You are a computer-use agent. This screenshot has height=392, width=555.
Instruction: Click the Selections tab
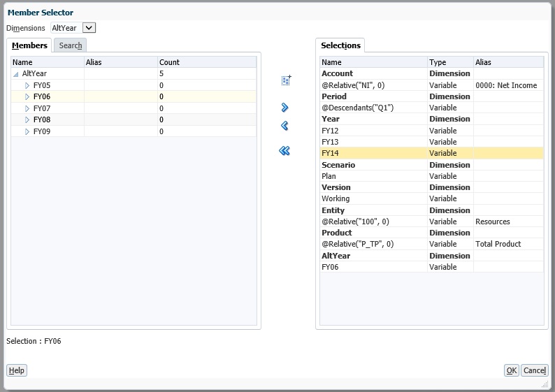[340, 45]
